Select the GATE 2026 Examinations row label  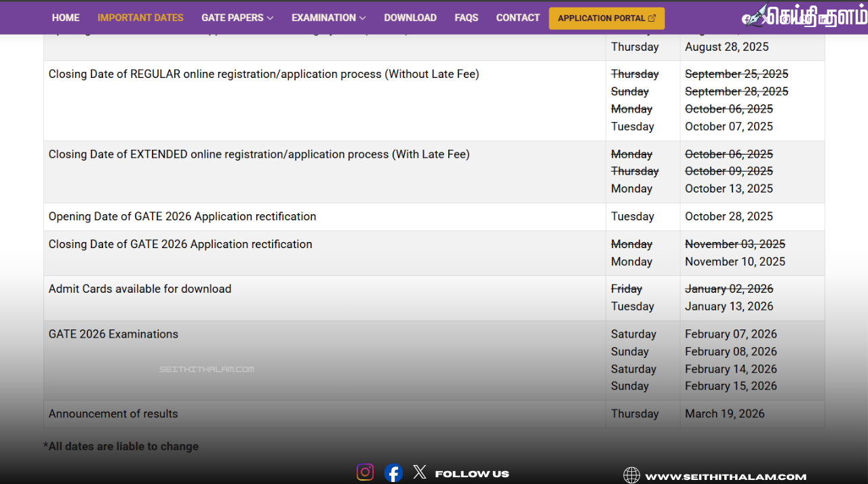(x=113, y=334)
